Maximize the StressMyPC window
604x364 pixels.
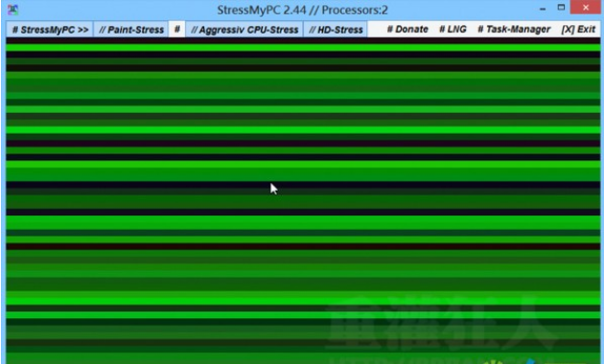click(561, 8)
